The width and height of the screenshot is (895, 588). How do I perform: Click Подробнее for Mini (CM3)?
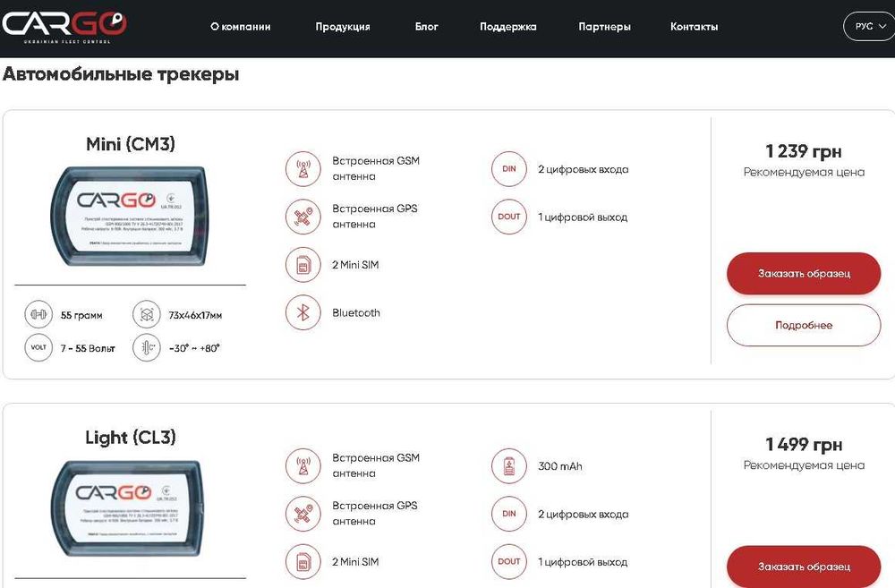coord(804,325)
